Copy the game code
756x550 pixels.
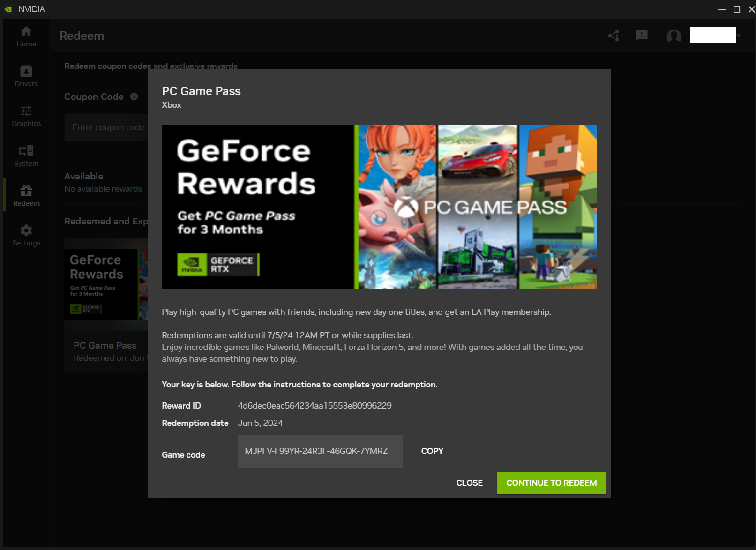(x=432, y=451)
